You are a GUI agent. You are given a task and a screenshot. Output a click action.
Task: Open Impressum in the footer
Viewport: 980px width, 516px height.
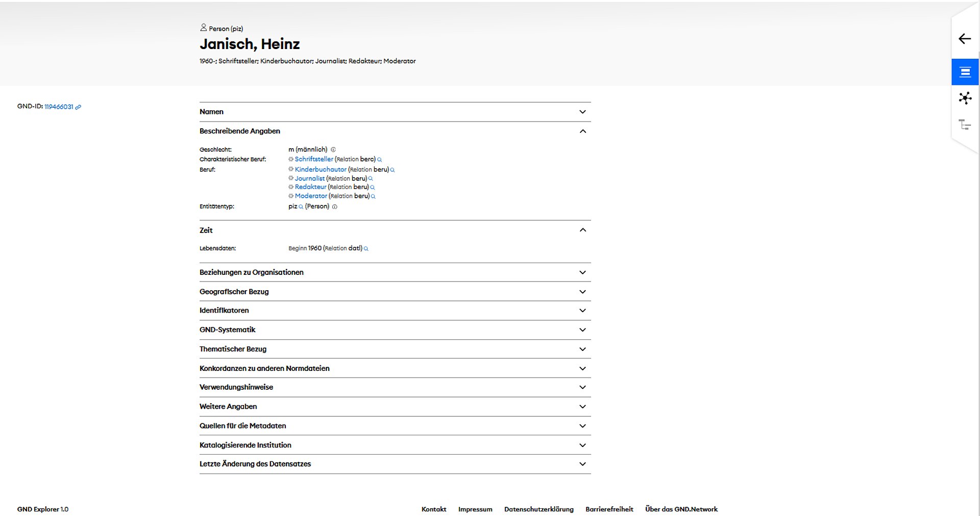[x=475, y=509]
